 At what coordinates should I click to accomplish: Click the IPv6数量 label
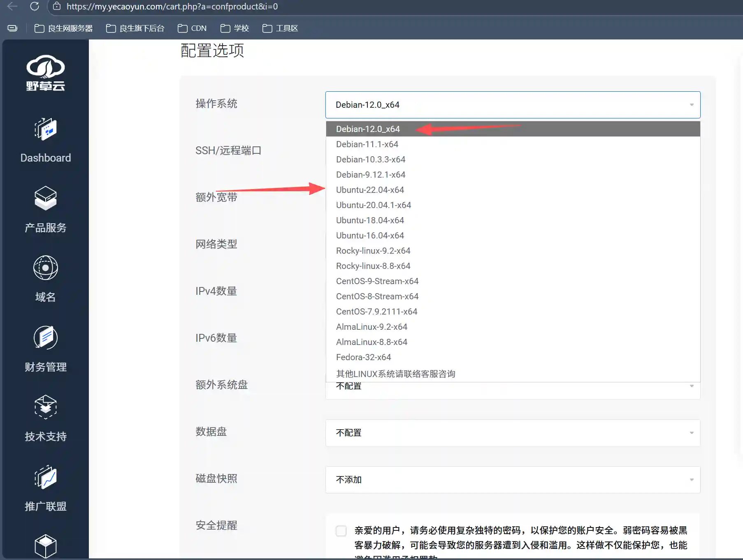pos(216,338)
